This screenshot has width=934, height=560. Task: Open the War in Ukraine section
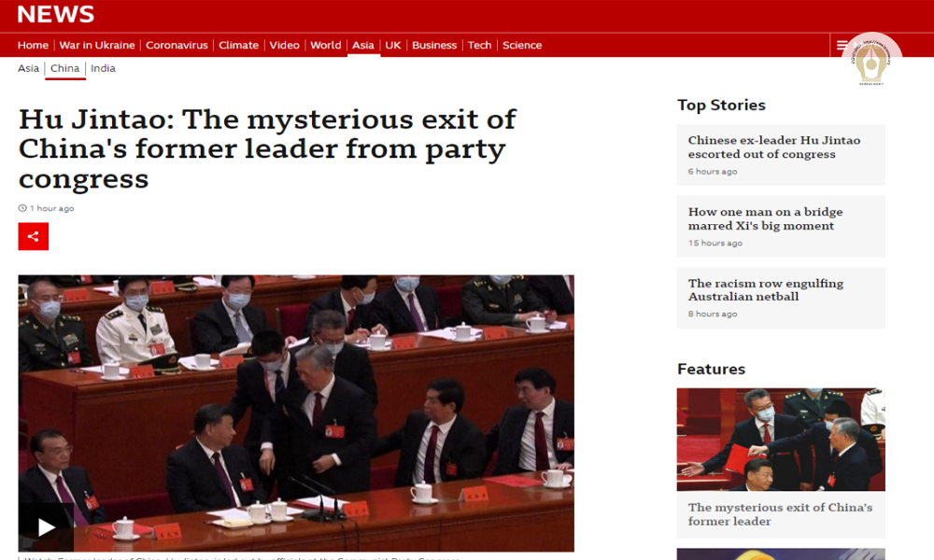point(97,45)
